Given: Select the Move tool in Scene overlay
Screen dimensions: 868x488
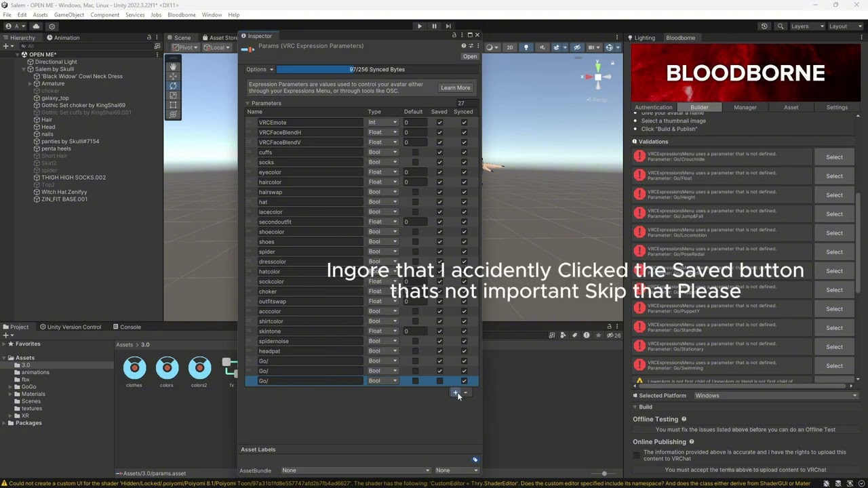Looking at the screenshot, I should coord(173,76).
